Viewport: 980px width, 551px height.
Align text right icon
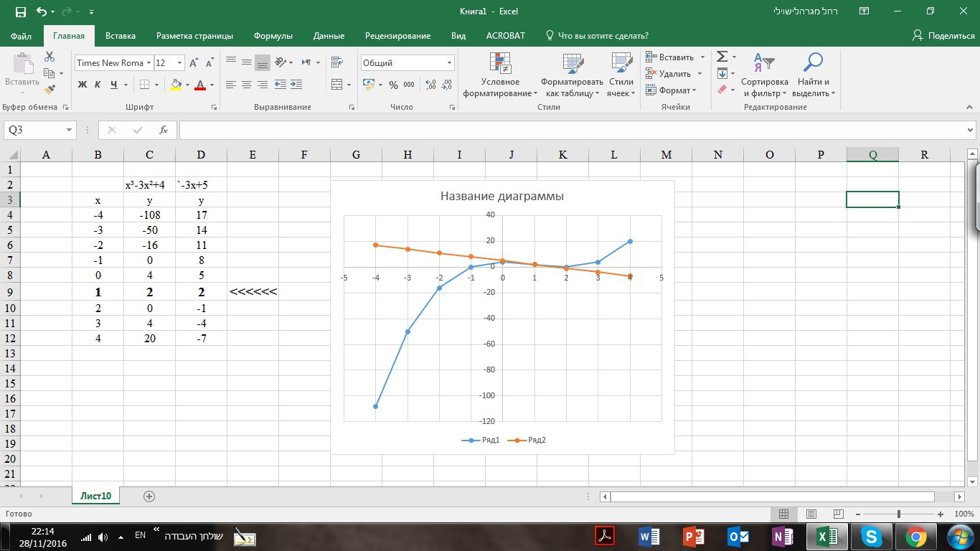coord(263,85)
